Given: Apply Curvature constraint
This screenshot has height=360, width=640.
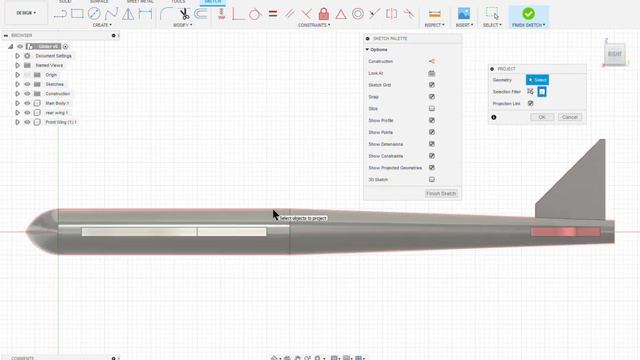Looking at the screenshot, I should pos(409,14).
